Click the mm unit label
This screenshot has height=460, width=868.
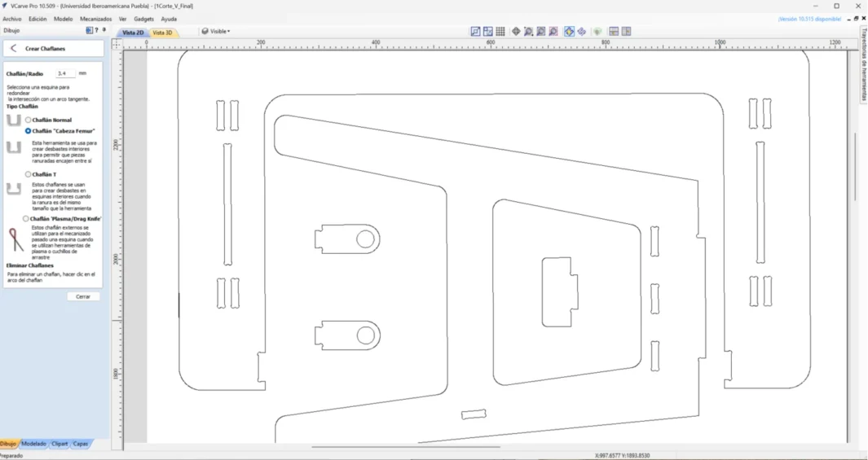tap(82, 73)
